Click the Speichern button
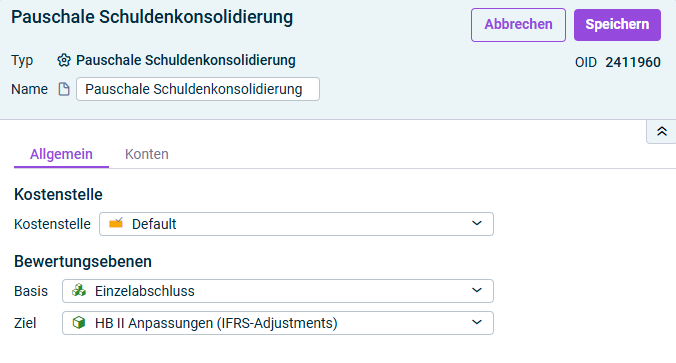The image size is (676, 363). tap(617, 25)
